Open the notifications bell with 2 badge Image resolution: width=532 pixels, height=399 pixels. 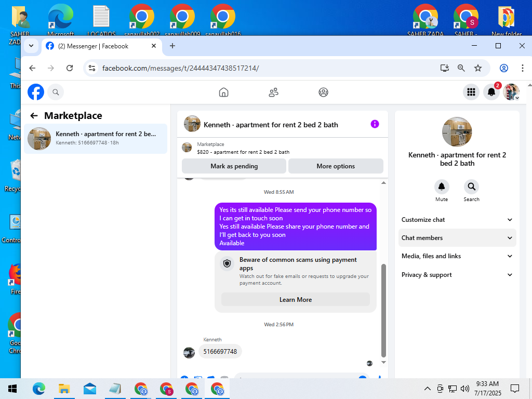(491, 92)
